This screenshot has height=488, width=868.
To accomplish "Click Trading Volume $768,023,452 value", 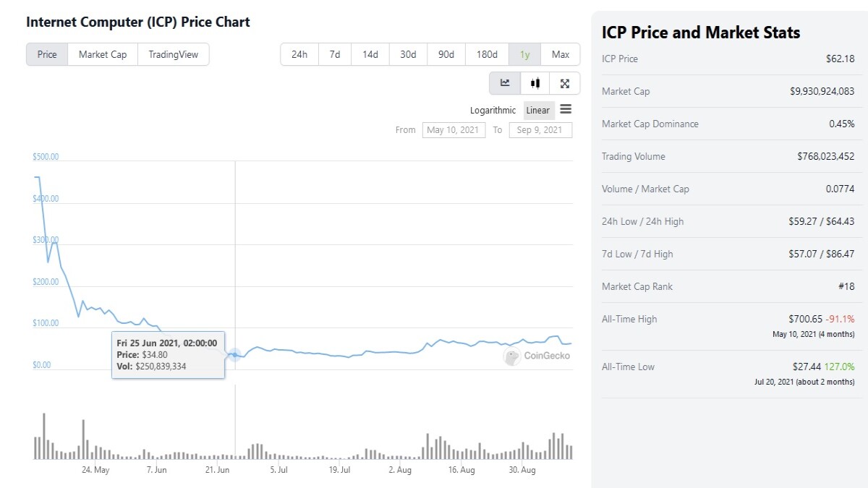I will 826,156.
